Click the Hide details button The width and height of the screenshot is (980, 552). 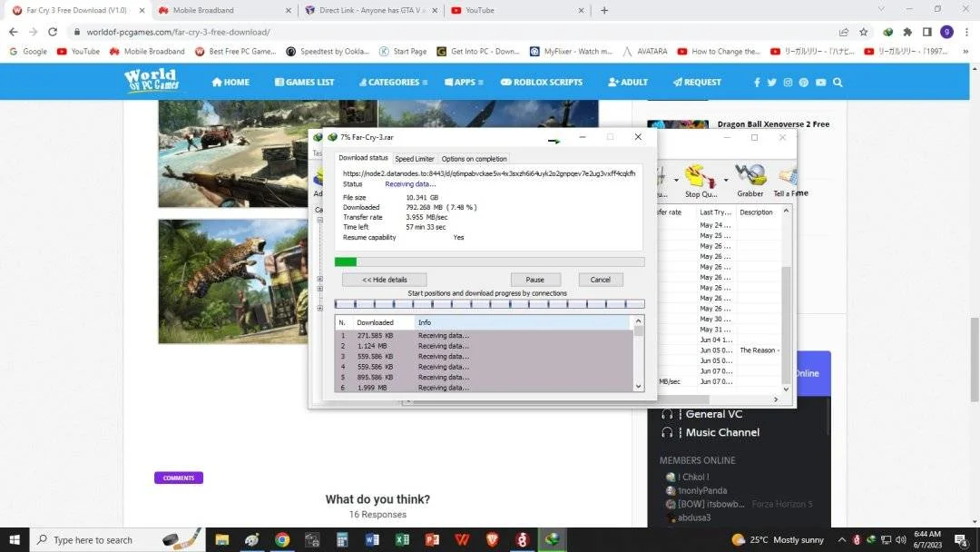pos(385,280)
